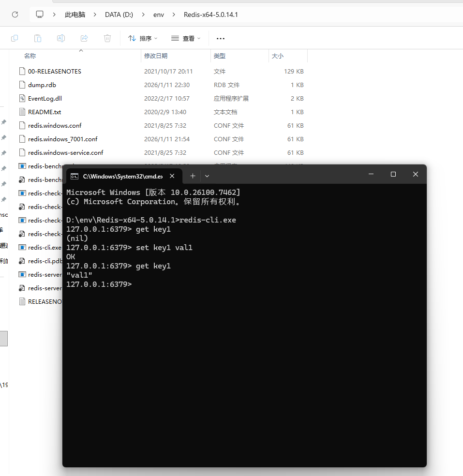Click the last empty 127.0.0.1:6379> prompt
Screen dimensions: 463x476
tap(99, 284)
